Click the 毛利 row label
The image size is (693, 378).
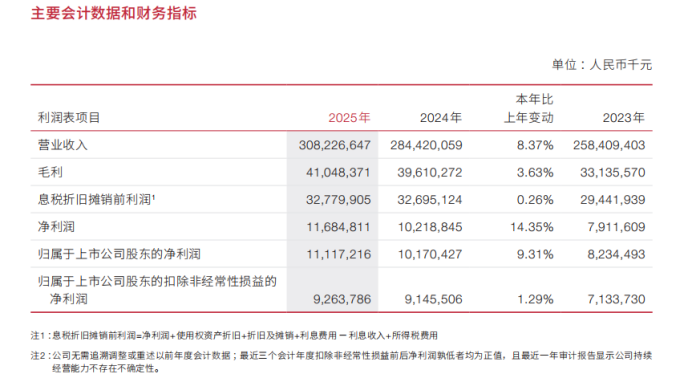coord(50,172)
